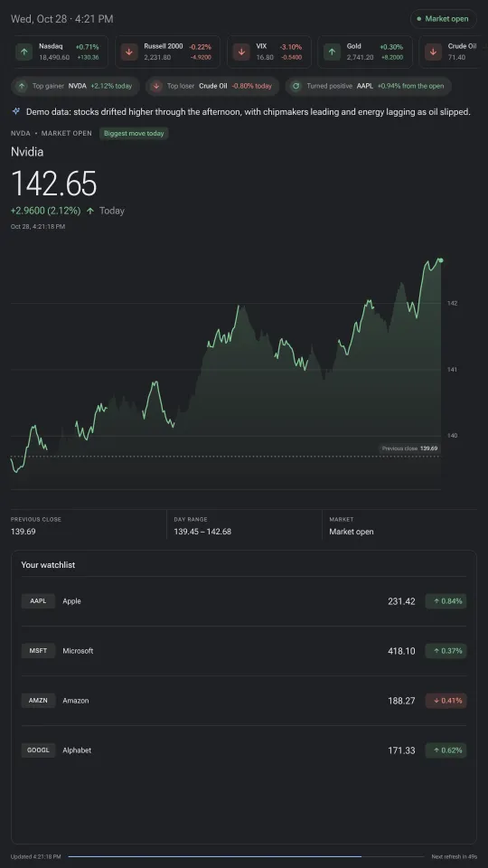
Task: Click the Nvidia company name heading
Action: (x=27, y=152)
